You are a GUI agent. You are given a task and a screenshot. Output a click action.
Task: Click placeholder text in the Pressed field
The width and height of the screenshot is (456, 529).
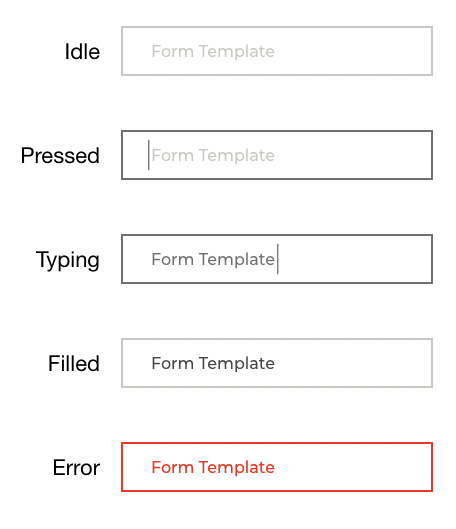pyautogui.click(x=213, y=156)
